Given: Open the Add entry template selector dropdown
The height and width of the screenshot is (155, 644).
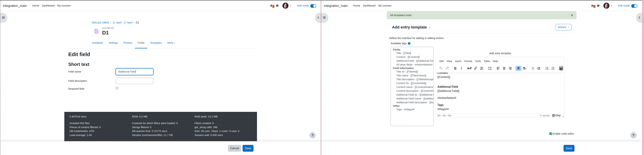Looking at the screenshot, I should click(411, 27).
